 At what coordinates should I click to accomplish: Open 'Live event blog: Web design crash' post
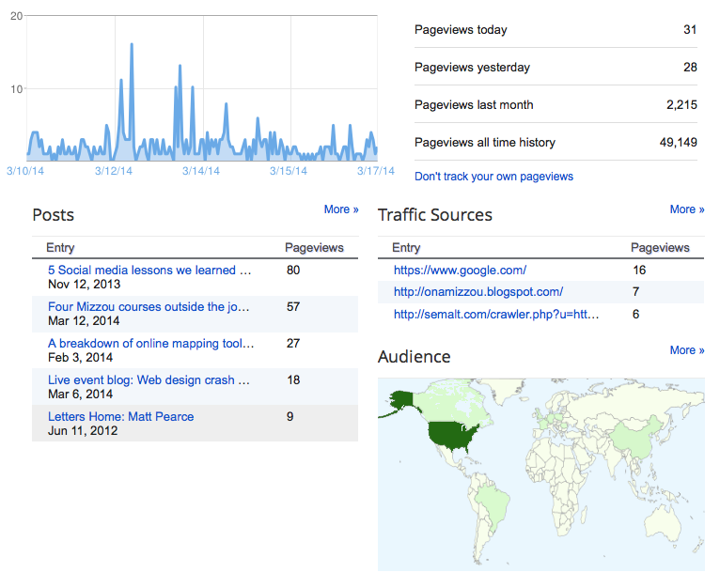click(x=149, y=380)
